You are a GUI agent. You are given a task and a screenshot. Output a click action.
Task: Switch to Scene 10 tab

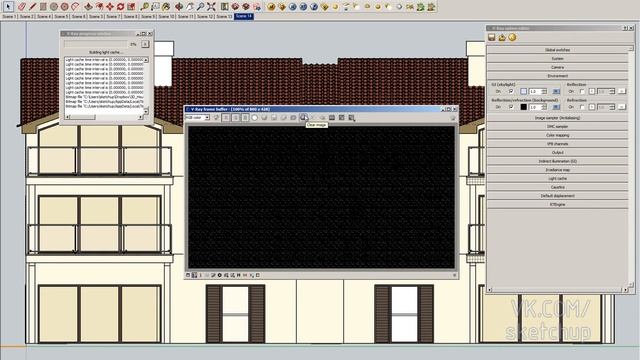[x=166, y=17]
